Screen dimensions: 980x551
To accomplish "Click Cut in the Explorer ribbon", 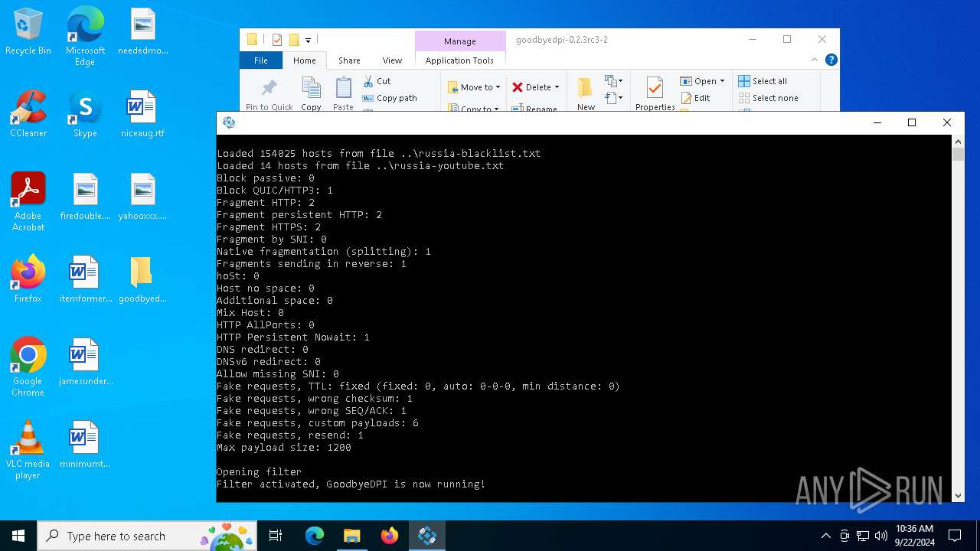I will click(x=377, y=81).
